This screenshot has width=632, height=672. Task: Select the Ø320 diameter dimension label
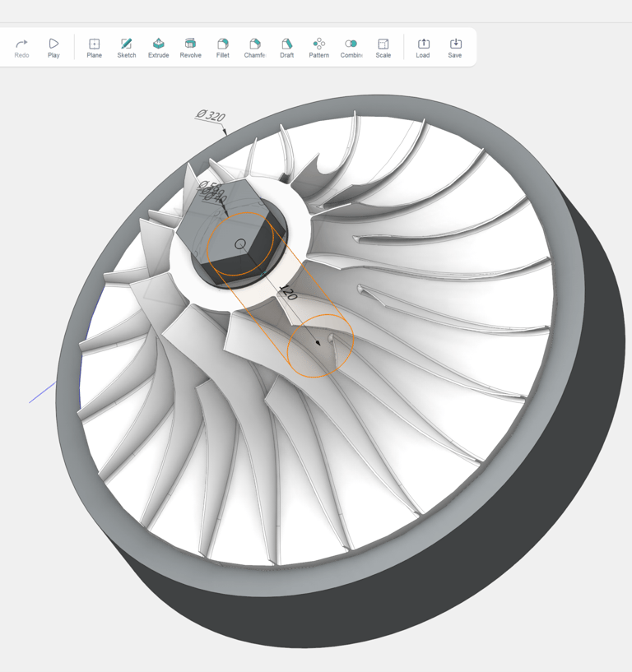pyautogui.click(x=211, y=115)
